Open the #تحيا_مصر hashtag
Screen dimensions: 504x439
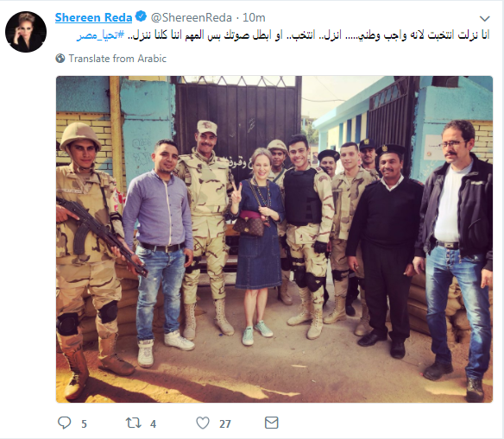point(100,35)
